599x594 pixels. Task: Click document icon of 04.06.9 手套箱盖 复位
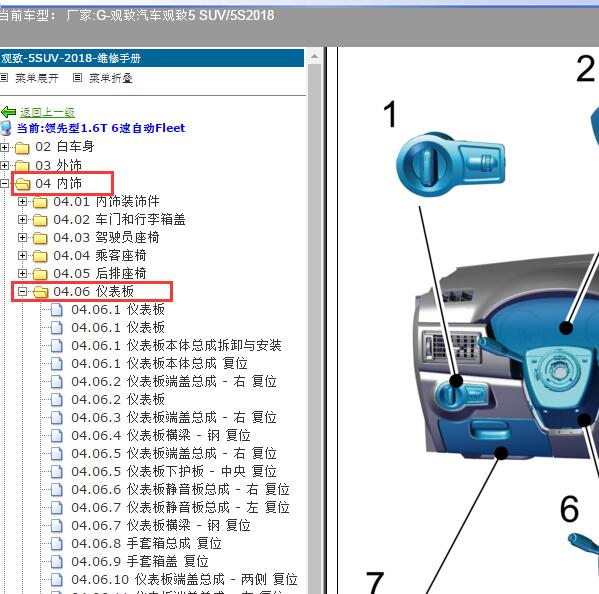click(x=57, y=562)
